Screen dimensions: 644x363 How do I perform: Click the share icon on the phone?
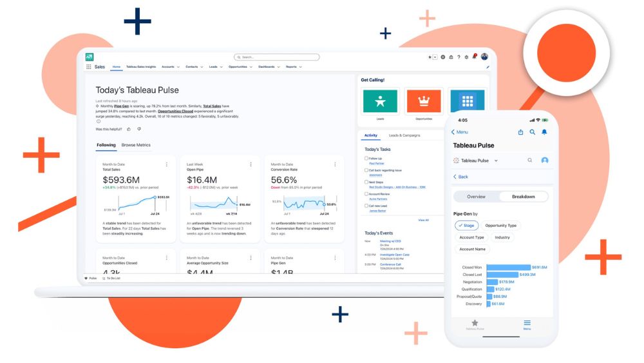click(x=521, y=132)
